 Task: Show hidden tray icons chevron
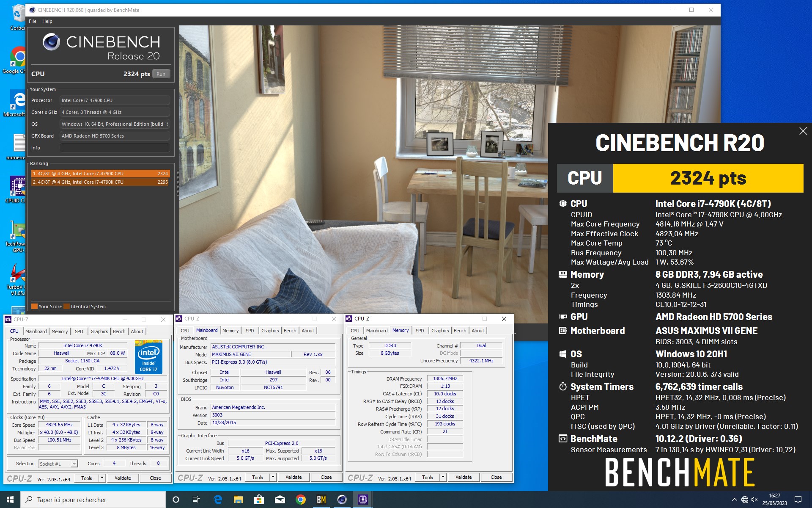pos(734,500)
